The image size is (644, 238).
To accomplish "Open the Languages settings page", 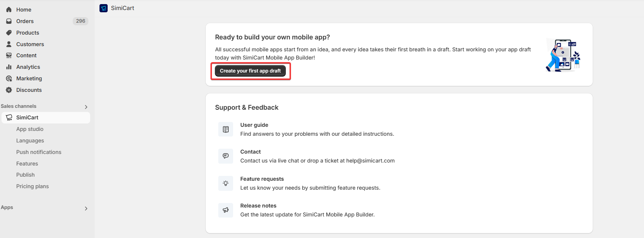I will click(x=30, y=141).
